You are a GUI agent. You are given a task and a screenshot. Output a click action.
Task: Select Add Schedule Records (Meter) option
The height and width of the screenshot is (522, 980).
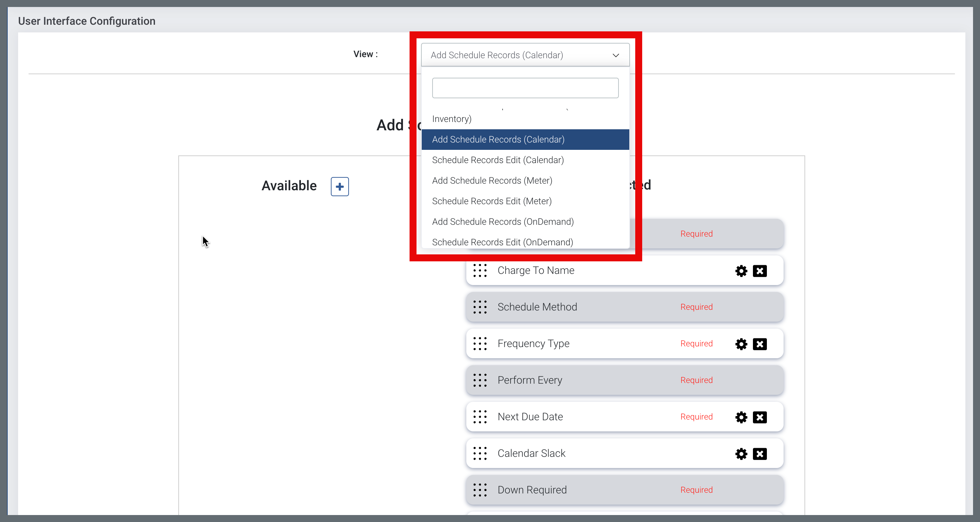[492, 181]
